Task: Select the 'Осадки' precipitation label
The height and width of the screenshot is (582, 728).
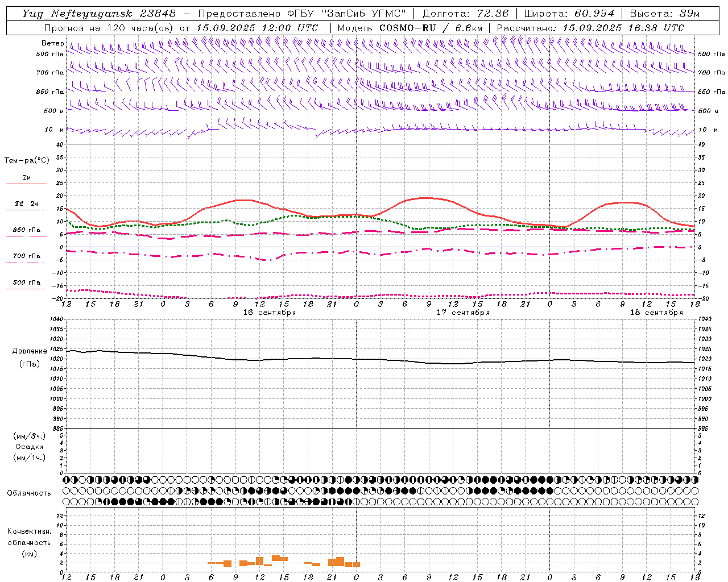Action: [x=30, y=447]
